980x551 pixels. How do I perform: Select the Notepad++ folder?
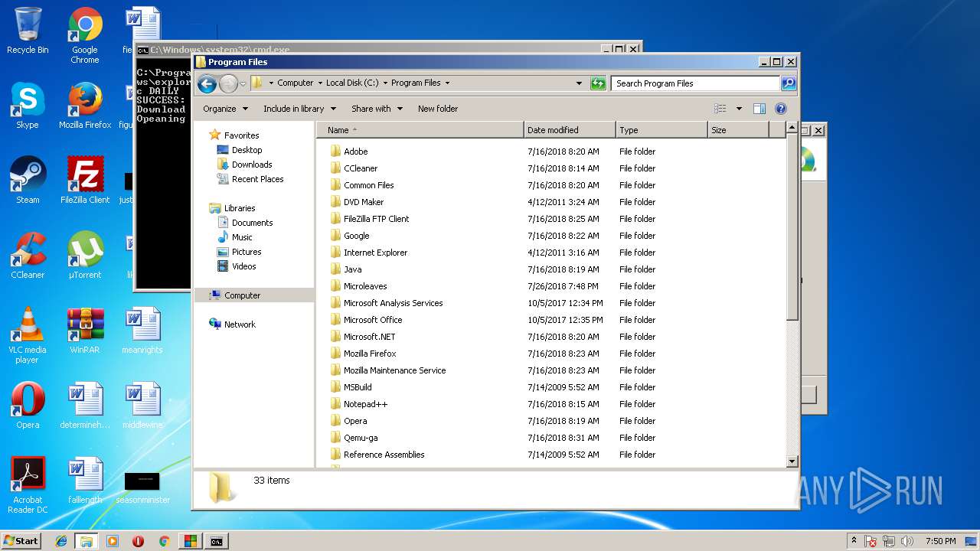point(365,404)
